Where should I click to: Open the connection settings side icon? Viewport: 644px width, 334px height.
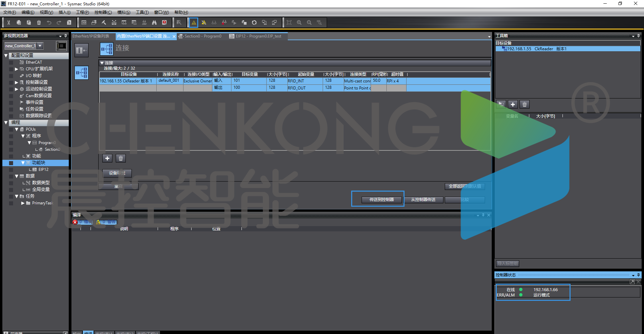tap(82, 73)
